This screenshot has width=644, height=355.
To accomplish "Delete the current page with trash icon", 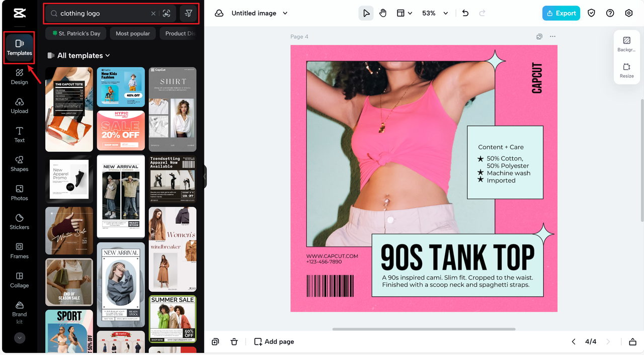I will tap(234, 342).
